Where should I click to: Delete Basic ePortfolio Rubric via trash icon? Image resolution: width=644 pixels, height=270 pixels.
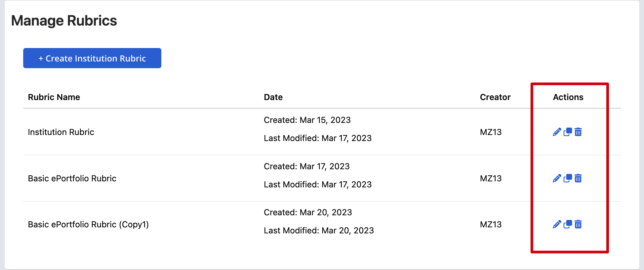(x=578, y=178)
